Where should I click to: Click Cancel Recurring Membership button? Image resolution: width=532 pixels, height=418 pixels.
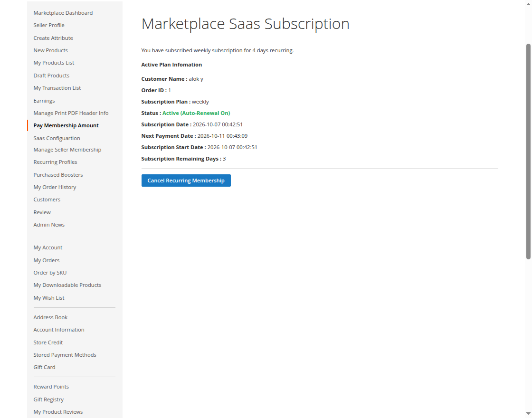point(186,180)
